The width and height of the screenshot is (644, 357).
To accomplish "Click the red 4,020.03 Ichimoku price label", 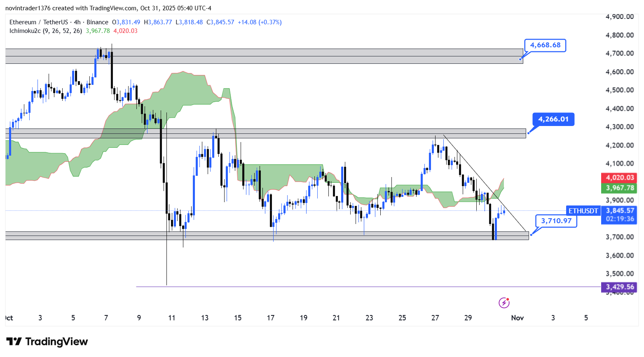I will (619, 177).
